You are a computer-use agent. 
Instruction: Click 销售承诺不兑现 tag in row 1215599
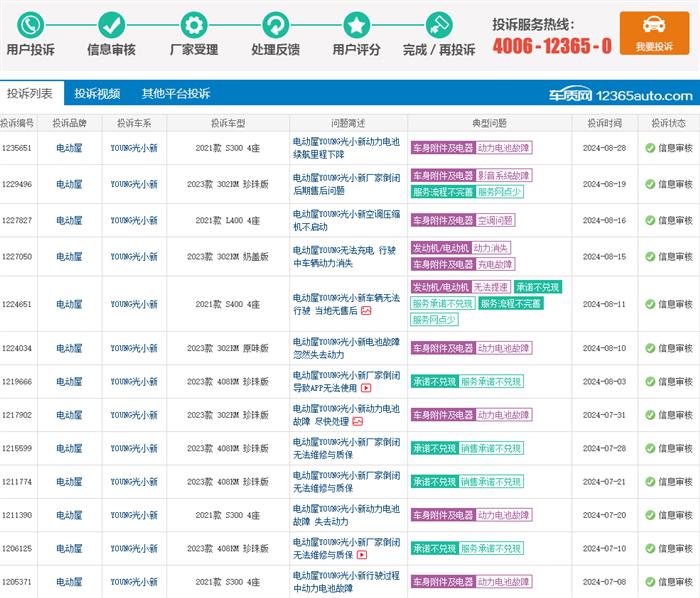491,448
